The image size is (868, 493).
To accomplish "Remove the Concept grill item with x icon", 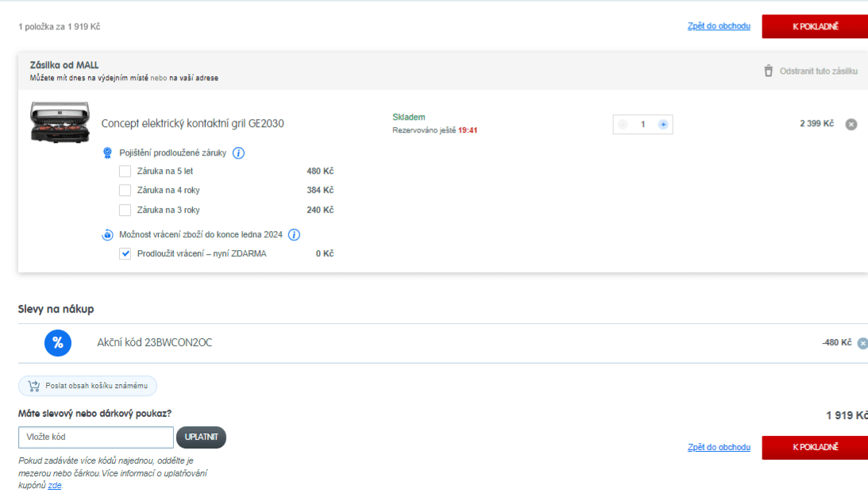I will [x=851, y=125].
